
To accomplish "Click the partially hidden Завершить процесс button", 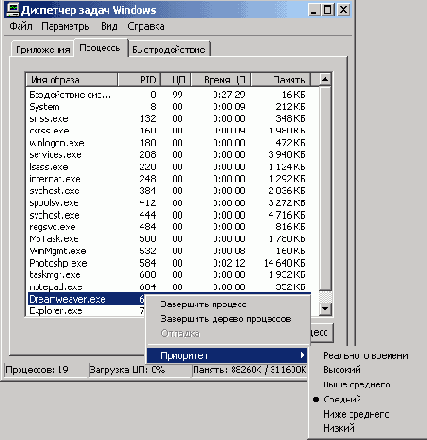I will 321,332.
